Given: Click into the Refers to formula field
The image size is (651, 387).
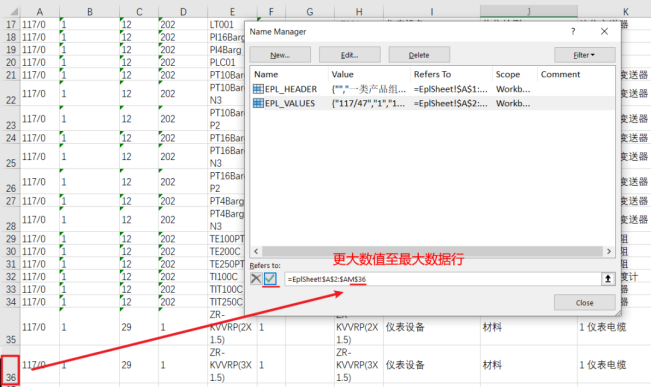Looking at the screenshot, I should point(443,279).
